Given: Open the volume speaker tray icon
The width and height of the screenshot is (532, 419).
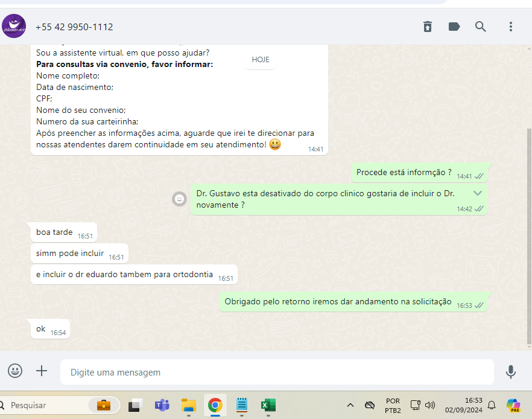Looking at the screenshot, I should 430,405.
